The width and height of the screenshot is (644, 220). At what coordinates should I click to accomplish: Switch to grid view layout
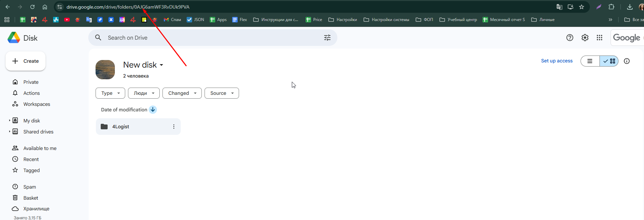click(609, 61)
